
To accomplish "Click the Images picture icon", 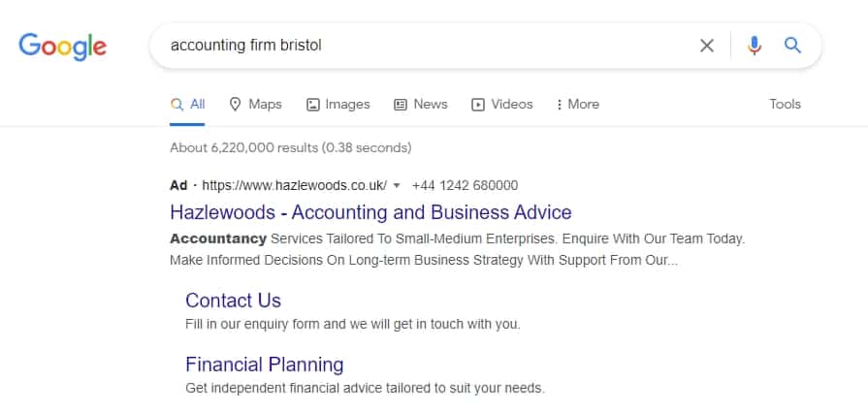I will pyautogui.click(x=312, y=105).
